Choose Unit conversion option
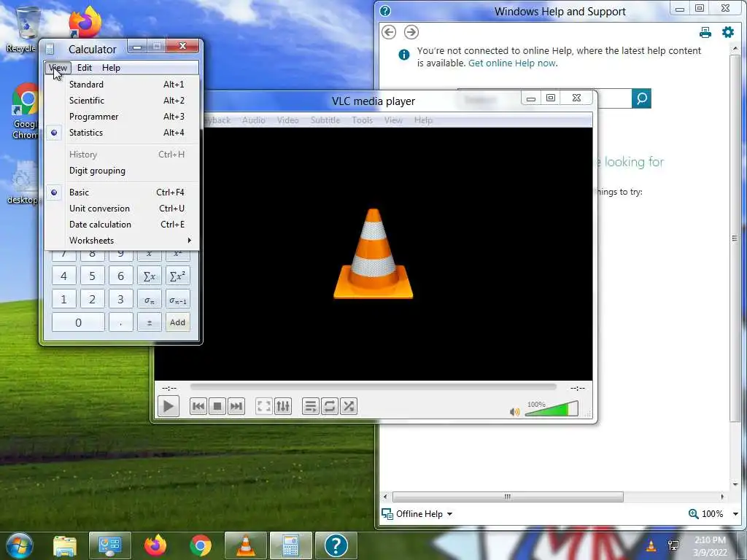Viewport: 747px width, 560px height. 122,209
